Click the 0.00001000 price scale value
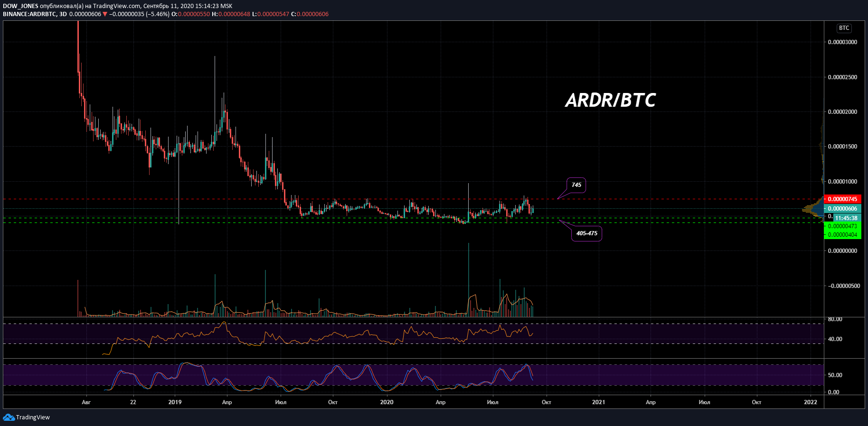 842,182
